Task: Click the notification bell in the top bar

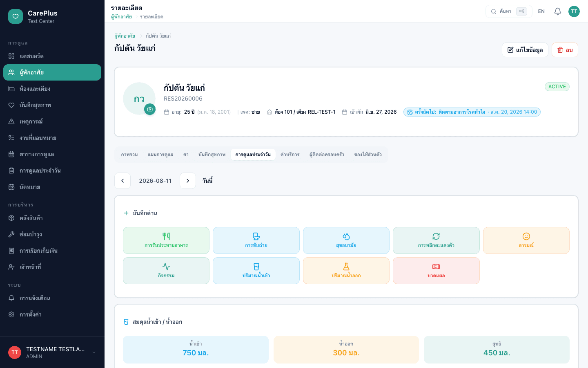Action: pos(558,11)
